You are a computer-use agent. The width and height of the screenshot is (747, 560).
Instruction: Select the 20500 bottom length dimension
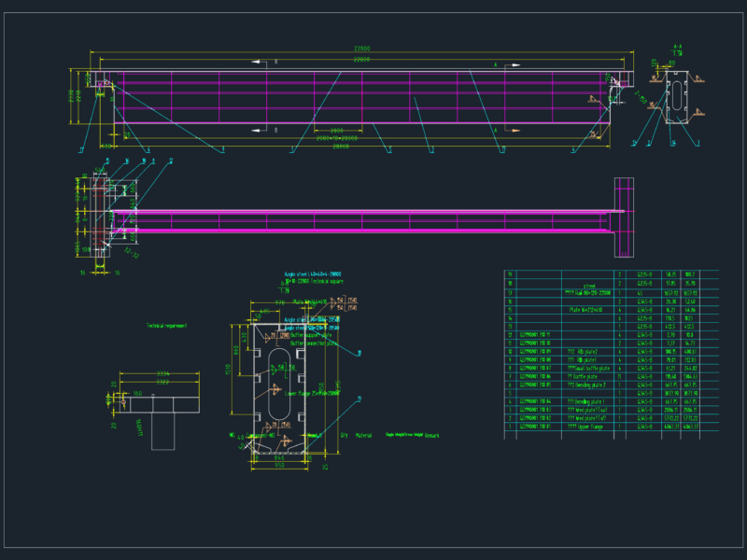coord(341,147)
